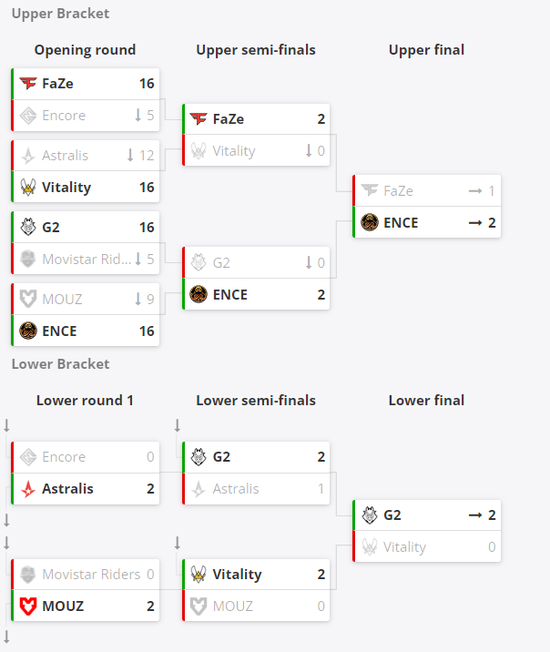Screen dimensions: 550x652
Task: Click red Astralis logo in Lower round 1
Action: 28,489
